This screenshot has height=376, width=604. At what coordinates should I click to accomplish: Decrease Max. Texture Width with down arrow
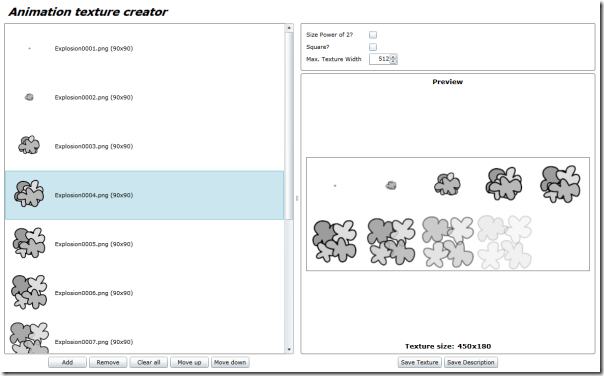point(393,61)
